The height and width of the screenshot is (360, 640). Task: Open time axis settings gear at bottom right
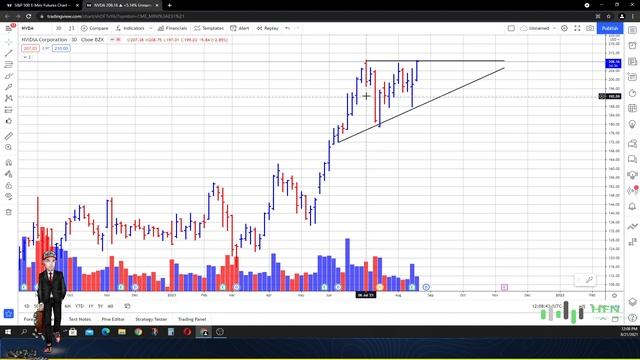pos(614,295)
